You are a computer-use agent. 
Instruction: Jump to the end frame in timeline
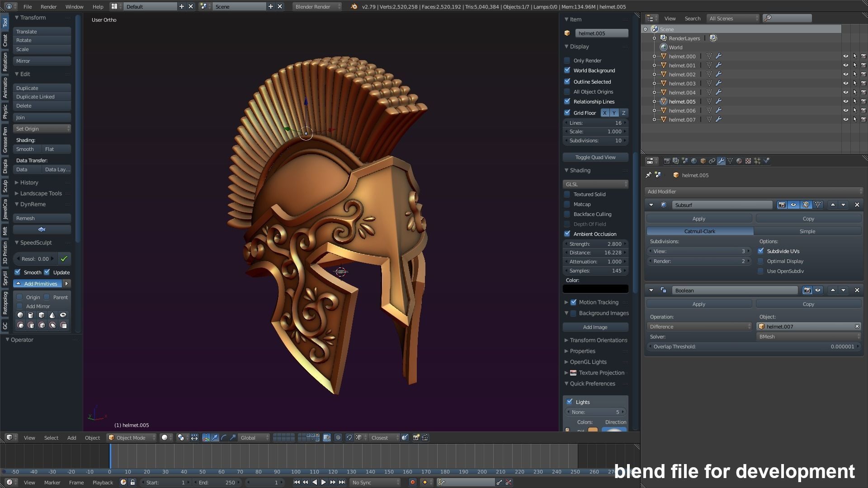(x=342, y=482)
